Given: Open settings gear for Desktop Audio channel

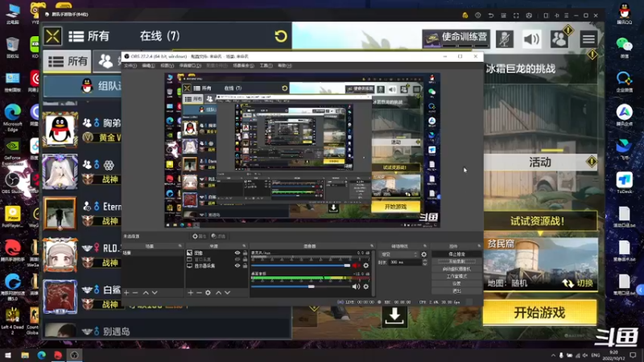Looking at the screenshot, I should point(366,286).
